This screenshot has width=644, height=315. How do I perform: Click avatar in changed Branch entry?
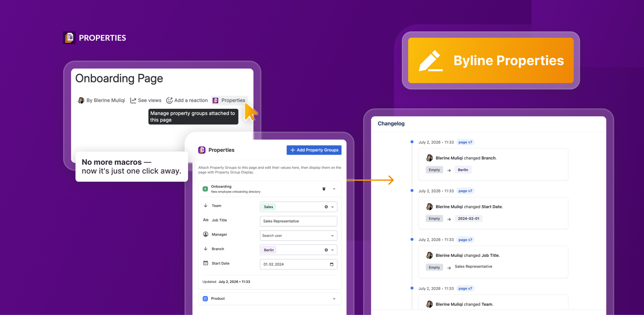click(x=429, y=158)
